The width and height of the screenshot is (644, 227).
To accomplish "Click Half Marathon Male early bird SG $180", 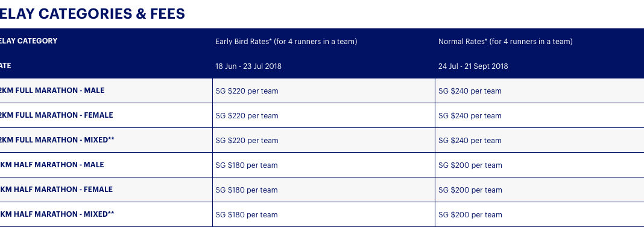I will (247, 165).
